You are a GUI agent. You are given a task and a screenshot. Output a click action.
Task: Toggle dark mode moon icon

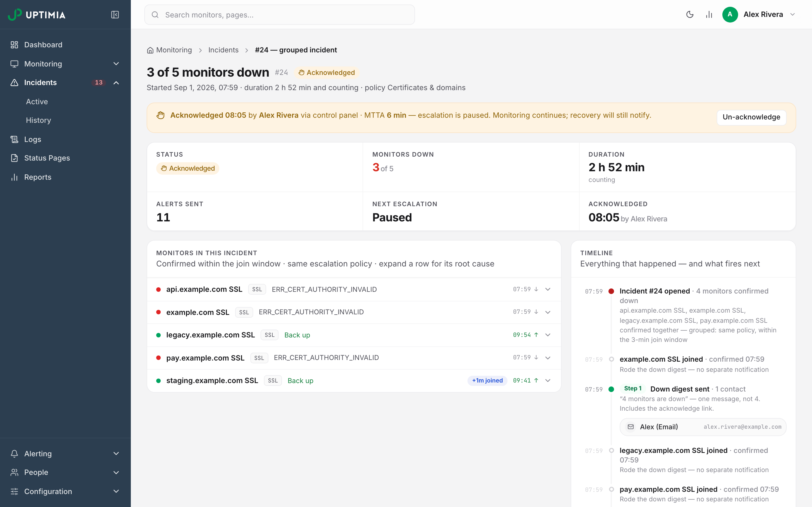pyautogui.click(x=690, y=14)
